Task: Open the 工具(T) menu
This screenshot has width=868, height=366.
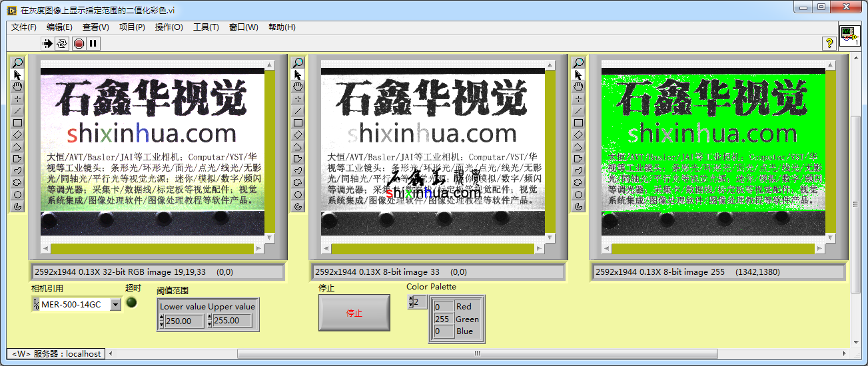Action: 206,27
